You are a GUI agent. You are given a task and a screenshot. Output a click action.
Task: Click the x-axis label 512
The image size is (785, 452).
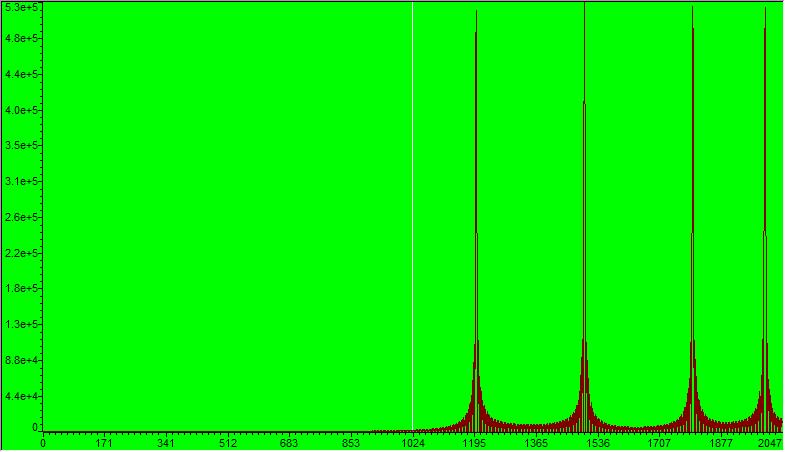[227, 442]
